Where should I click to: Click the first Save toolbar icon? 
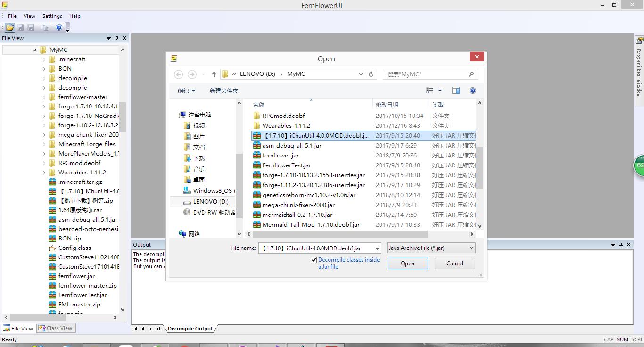21,28
